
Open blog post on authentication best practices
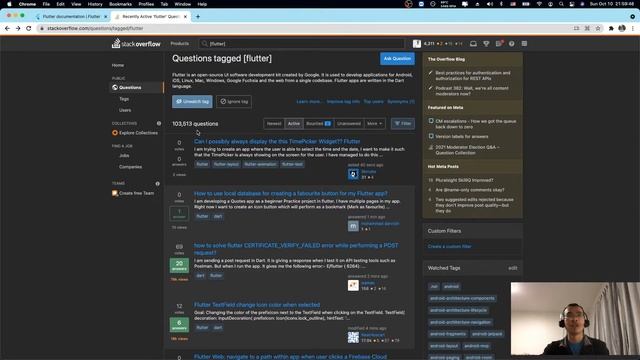[x=473, y=76]
